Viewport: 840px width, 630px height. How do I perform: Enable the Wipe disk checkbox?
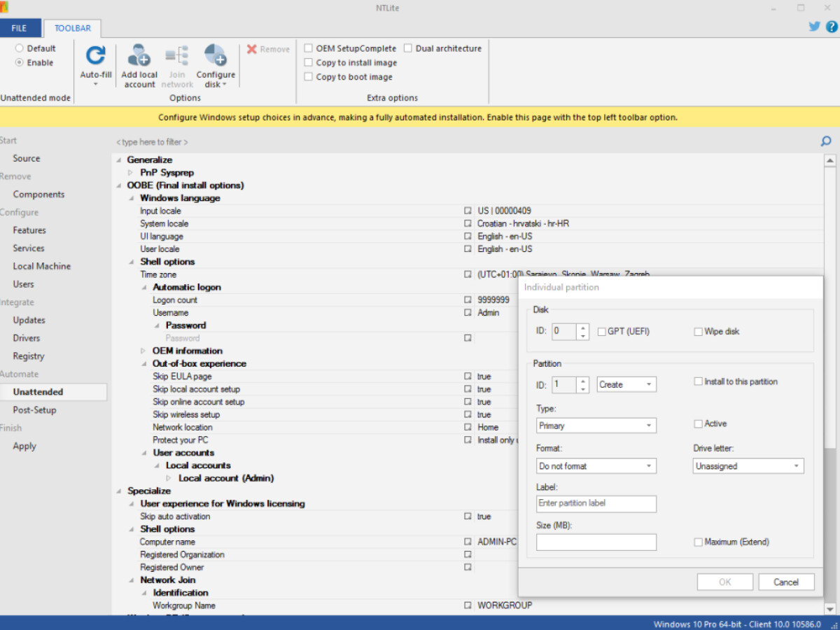pyautogui.click(x=698, y=332)
